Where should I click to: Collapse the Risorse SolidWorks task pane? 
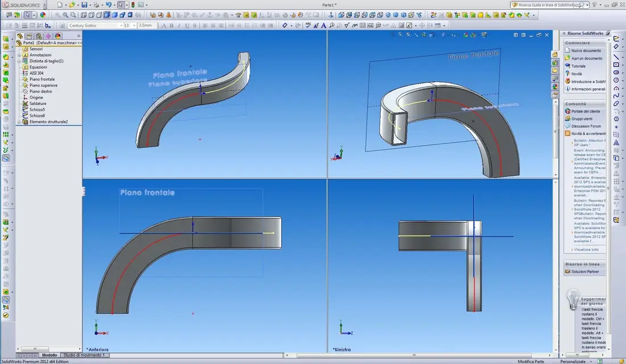[x=564, y=34]
